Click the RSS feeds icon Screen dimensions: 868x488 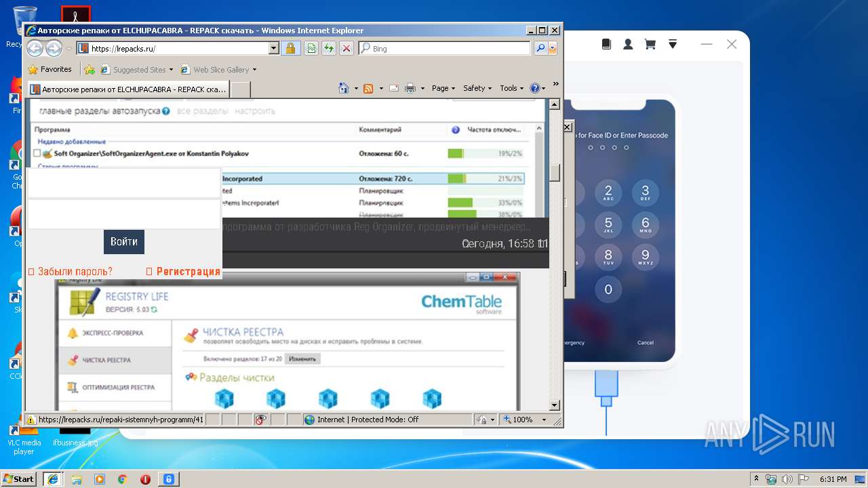pos(368,88)
